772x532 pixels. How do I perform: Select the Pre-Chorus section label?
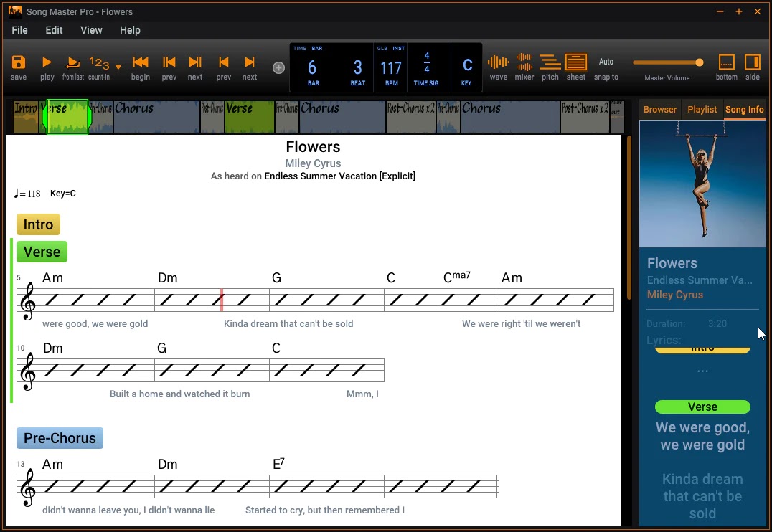click(x=60, y=438)
